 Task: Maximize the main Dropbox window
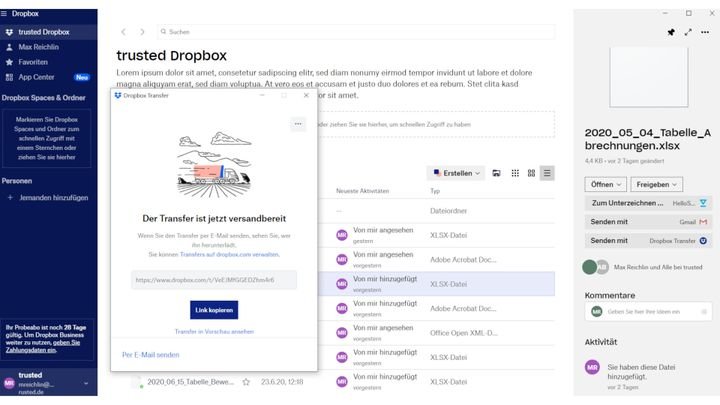point(689,13)
